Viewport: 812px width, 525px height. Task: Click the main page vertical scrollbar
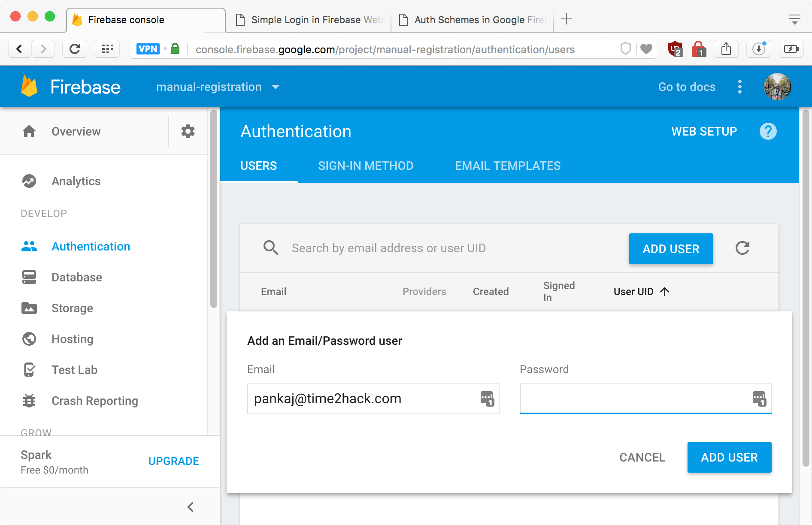click(x=806, y=288)
